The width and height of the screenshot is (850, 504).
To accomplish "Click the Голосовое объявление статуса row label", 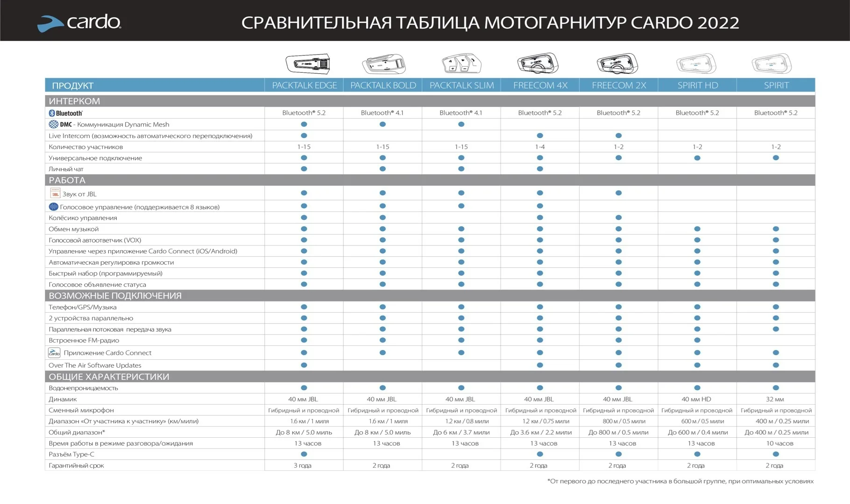I will pos(97,285).
